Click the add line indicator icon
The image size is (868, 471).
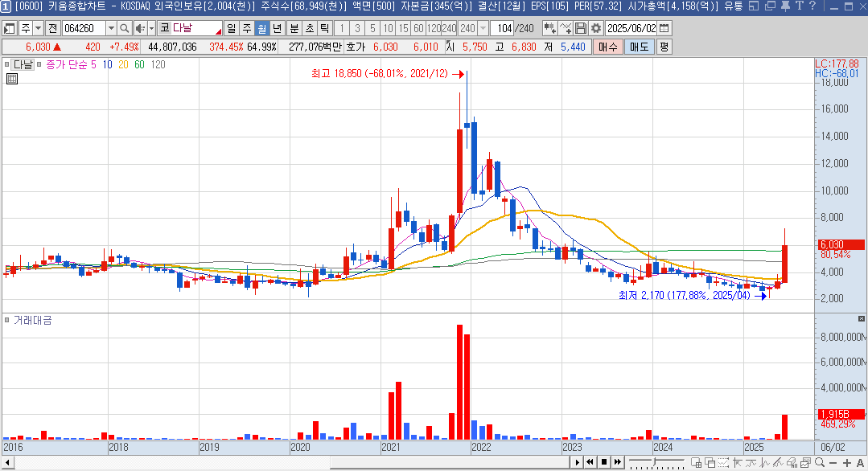coord(566,28)
